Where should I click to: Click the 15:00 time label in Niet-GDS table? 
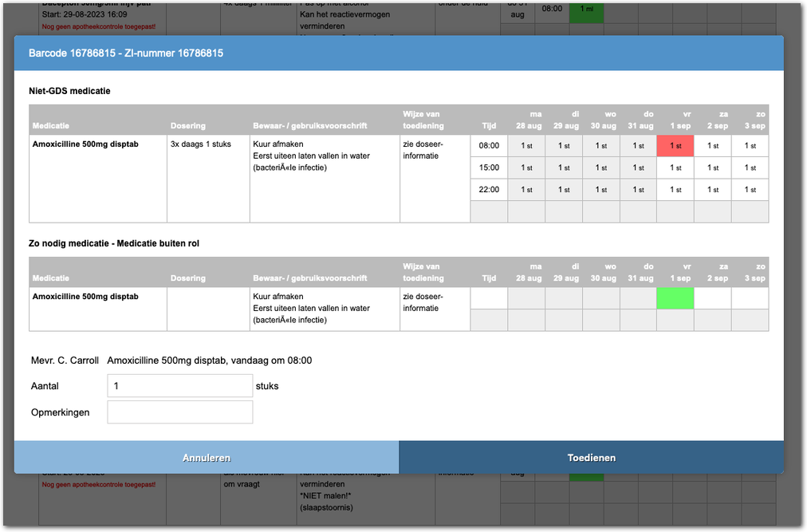(489, 168)
